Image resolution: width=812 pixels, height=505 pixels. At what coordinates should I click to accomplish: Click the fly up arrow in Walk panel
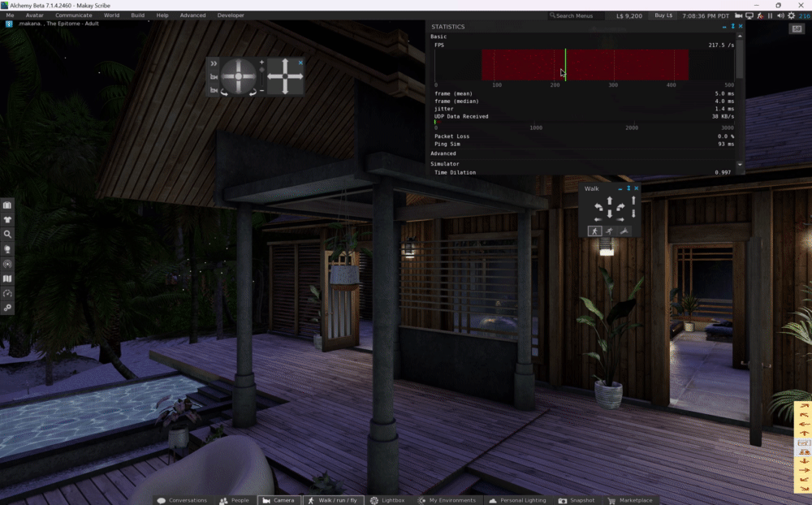633,201
